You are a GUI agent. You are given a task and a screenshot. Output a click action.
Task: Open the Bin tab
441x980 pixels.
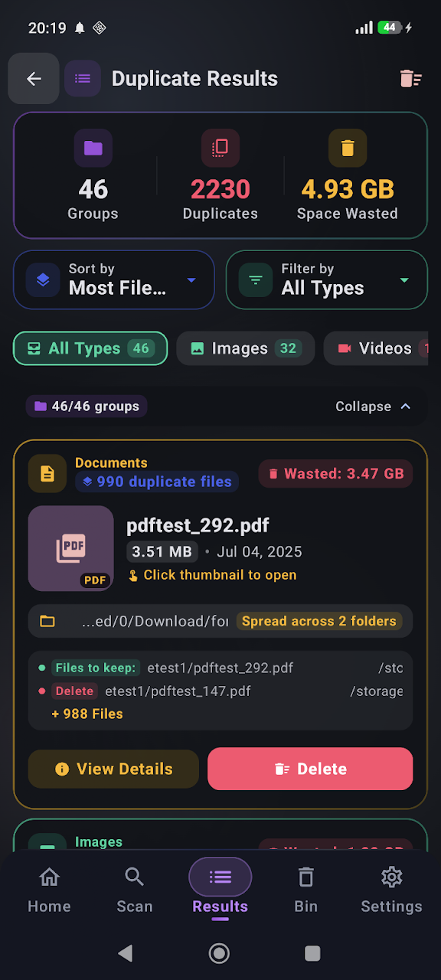[x=306, y=890]
